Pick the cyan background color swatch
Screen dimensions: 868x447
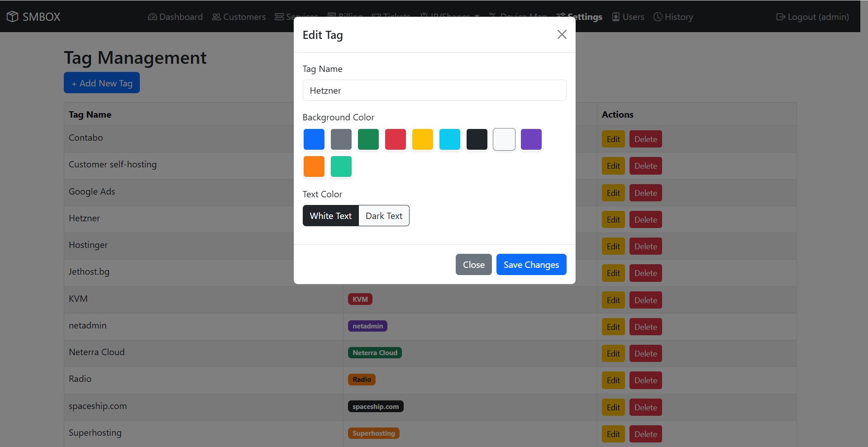[450, 139]
